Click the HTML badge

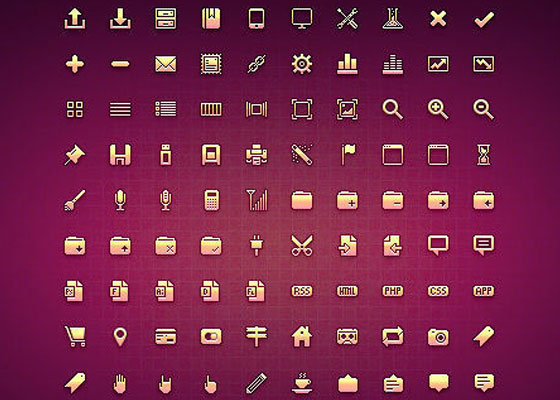pos(347,291)
